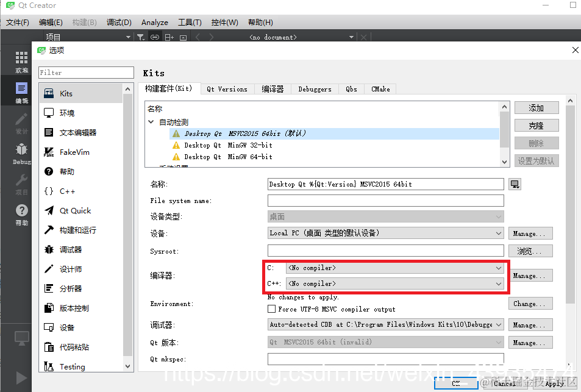
Task: Toggle Force UTF-8 MSVC compiler output
Action: click(x=272, y=309)
